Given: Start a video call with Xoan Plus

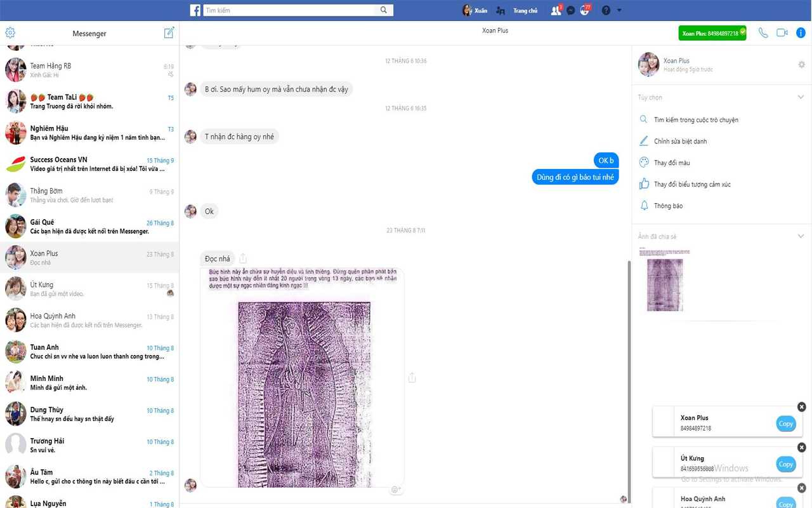Looking at the screenshot, I should click(x=782, y=32).
